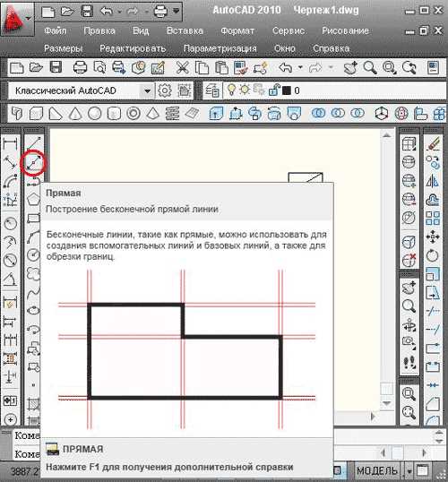This screenshot has height=482, width=448.
Task: Select the Circle drawing tool
Action: (x=33, y=254)
